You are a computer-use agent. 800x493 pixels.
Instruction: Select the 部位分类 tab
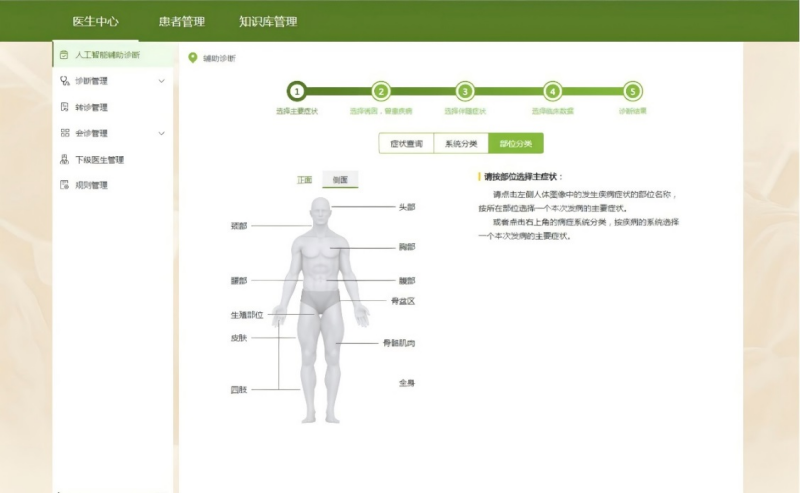pos(516,143)
